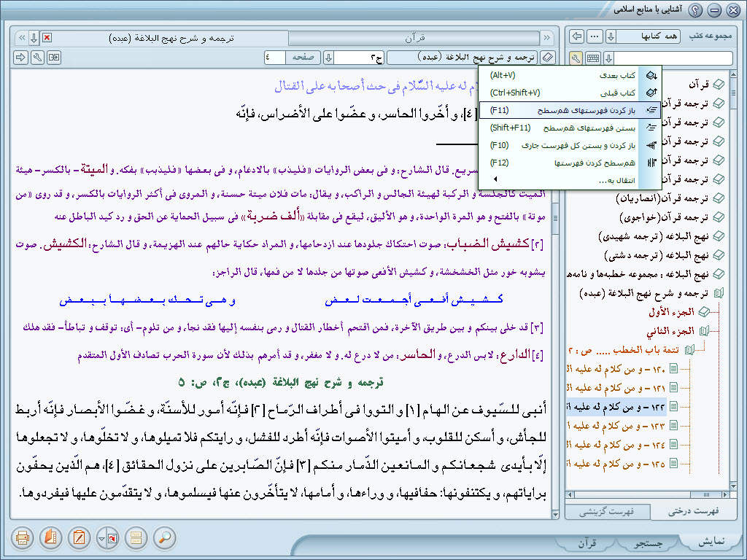Screen dimensions: 747x560
Task: Click the notepad edit icon in bottom toolbar
Action: pos(79,538)
